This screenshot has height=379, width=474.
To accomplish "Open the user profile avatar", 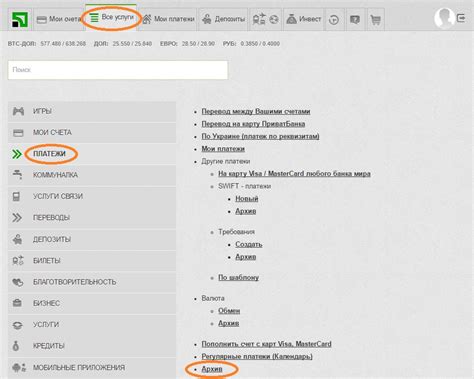I will point(444,18).
